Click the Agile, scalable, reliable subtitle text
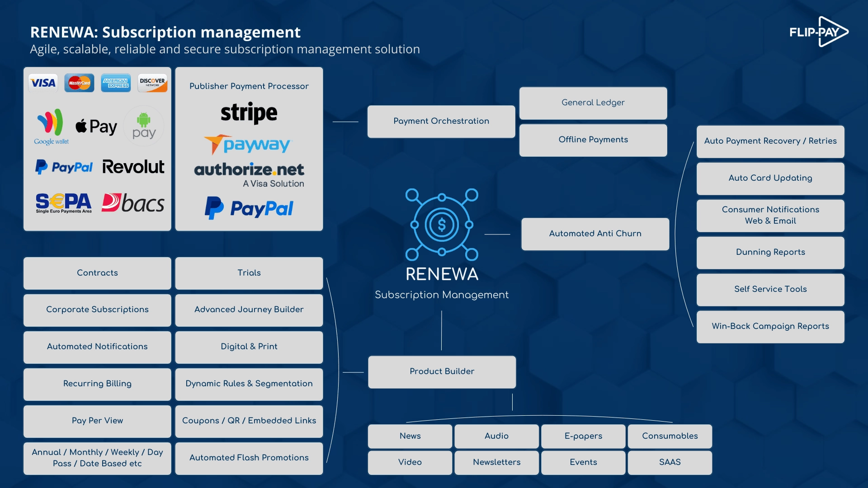Image resolution: width=868 pixels, height=488 pixels. pos(225,49)
